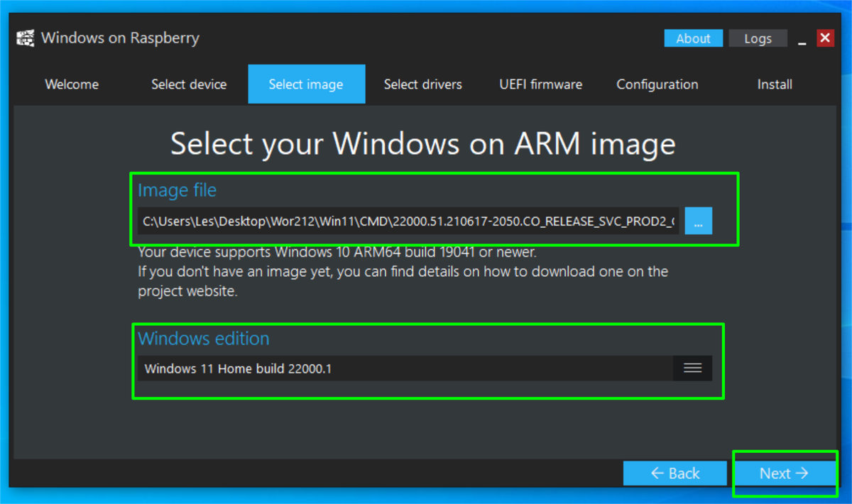Click the Windows on Raspberry app logo
The height and width of the screenshot is (504, 852).
click(25, 38)
